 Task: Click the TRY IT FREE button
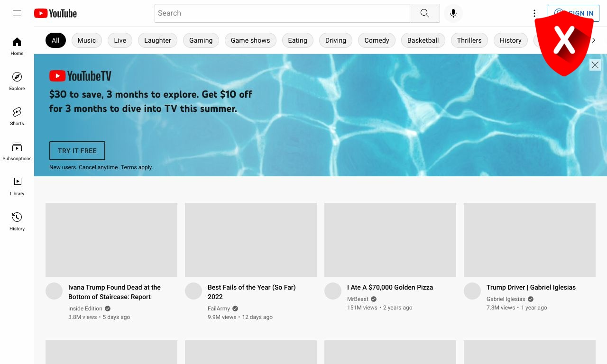(77, 151)
